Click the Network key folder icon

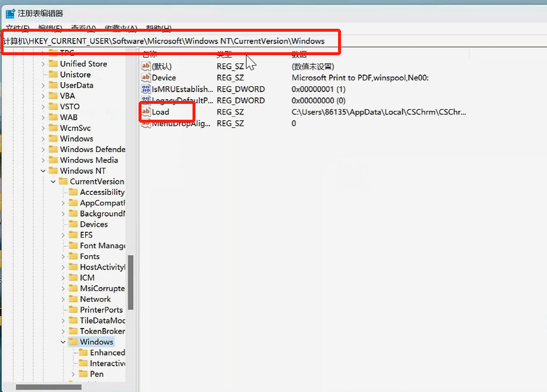click(x=73, y=299)
